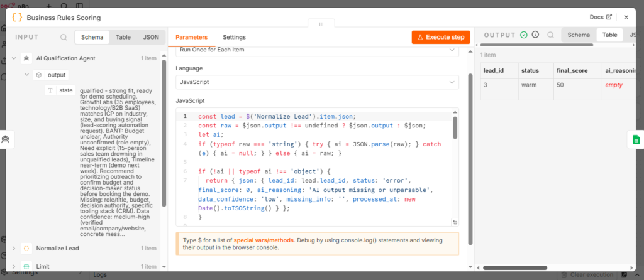
Task: Open the special vars/methods link
Action: click(x=264, y=240)
